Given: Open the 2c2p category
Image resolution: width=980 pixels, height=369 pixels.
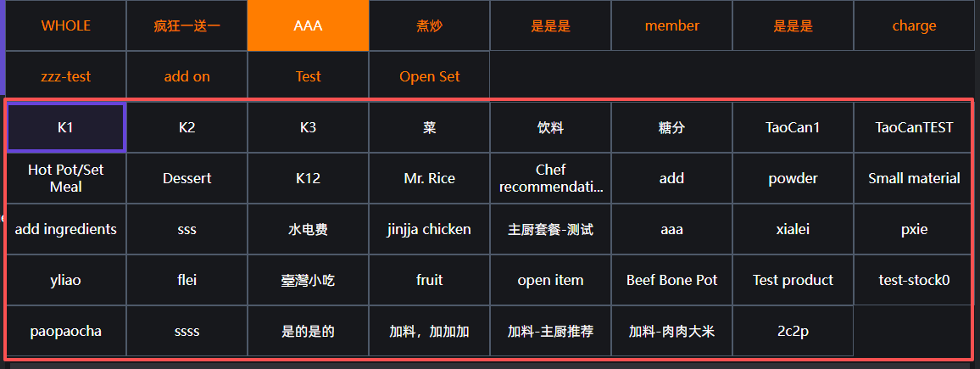Looking at the screenshot, I should click(793, 331).
